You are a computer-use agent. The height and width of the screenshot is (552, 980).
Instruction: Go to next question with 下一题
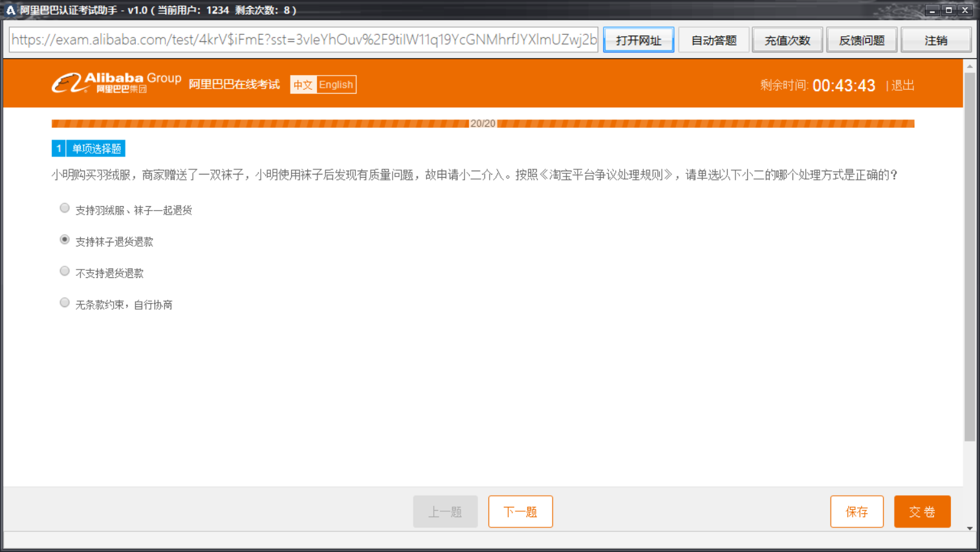tap(521, 512)
